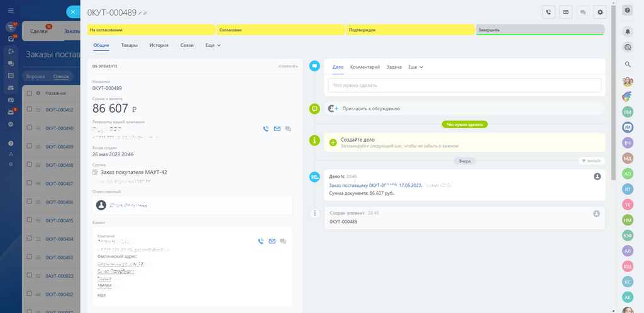Open the ФИЛЬТР timeline filter

click(x=591, y=161)
